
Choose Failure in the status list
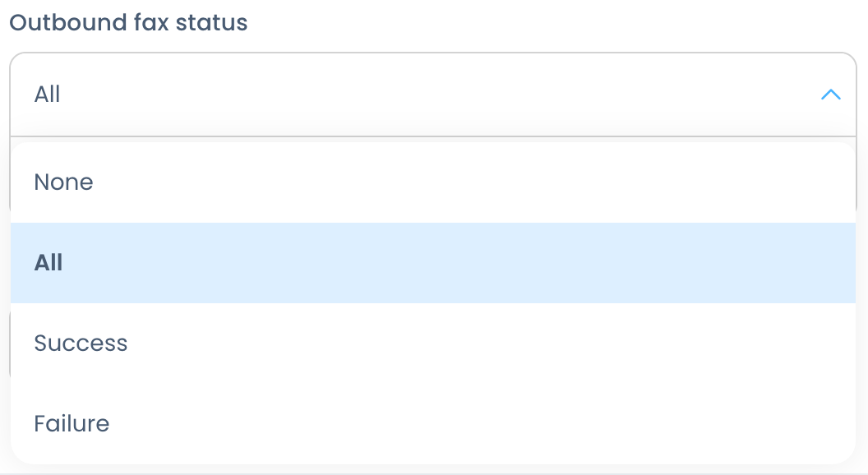click(x=72, y=424)
